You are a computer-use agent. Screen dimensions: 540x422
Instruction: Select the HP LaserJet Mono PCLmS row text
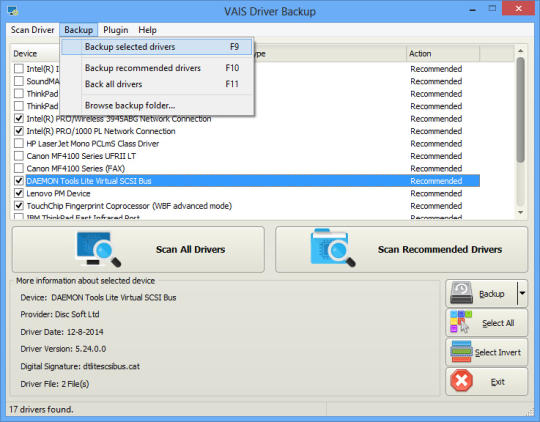point(93,143)
